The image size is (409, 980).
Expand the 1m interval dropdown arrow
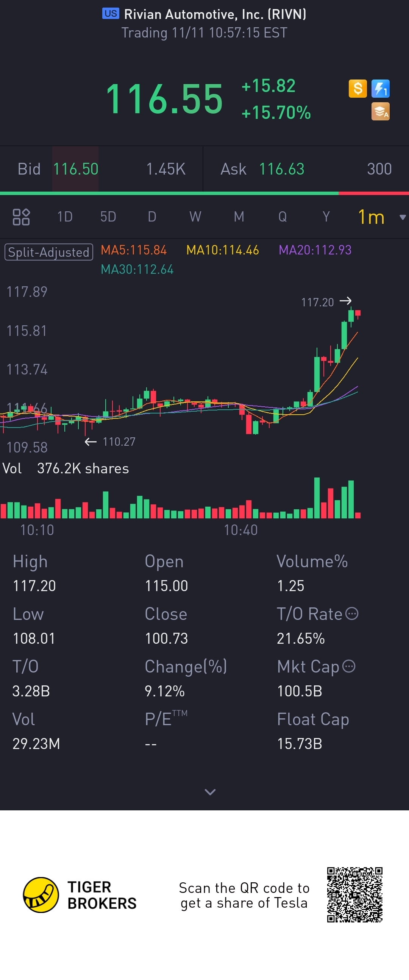(402, 217)
